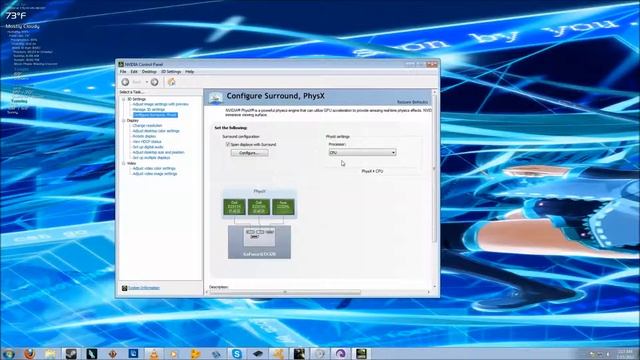This screenshot has height=360, width=640.
Task: Select View HDCP status
Action: tap(147, 142)
